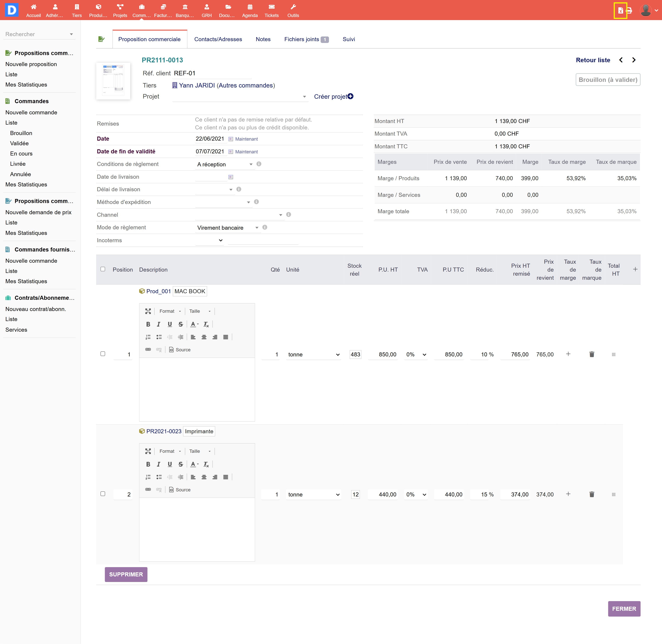Delete the MAC BOOK line via its trash icon

592,354
